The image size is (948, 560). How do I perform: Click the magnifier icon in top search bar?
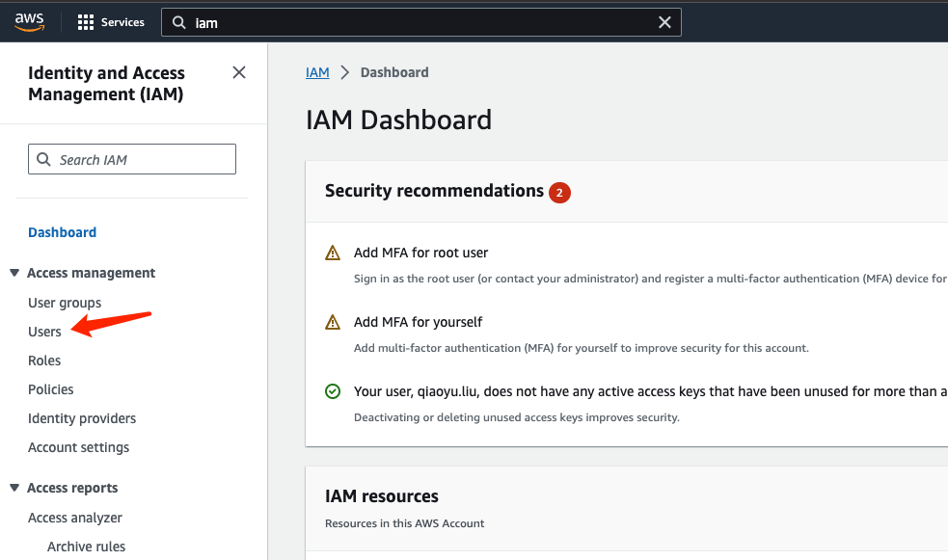pyautogui.click(x=179, y=22)
